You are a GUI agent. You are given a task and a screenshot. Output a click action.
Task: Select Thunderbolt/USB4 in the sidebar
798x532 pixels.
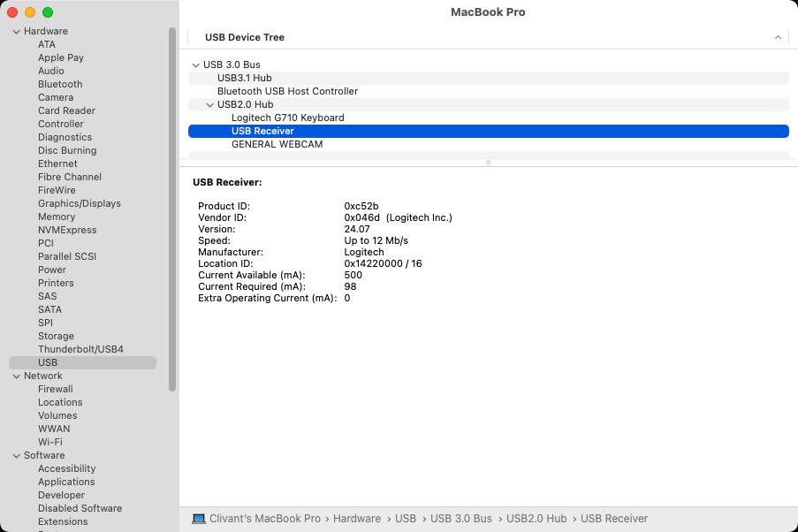pos(80,349)
